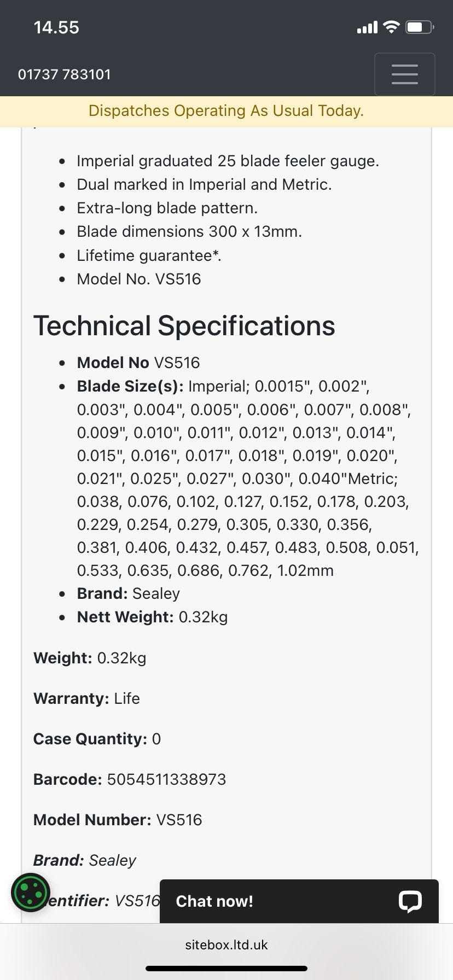Tap the 14.55 clock in status bar
The image size is (453, 980).
(x=56, y=27)
